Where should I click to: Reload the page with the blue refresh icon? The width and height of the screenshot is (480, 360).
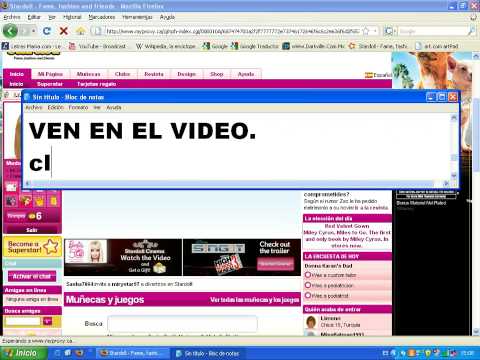[x=47, y=31]
